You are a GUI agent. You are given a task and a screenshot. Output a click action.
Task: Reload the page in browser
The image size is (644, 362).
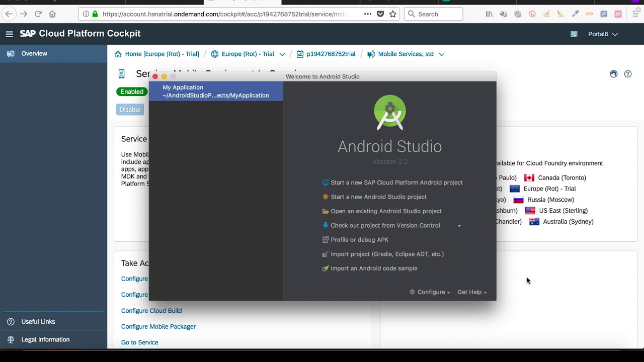[38, 14]
